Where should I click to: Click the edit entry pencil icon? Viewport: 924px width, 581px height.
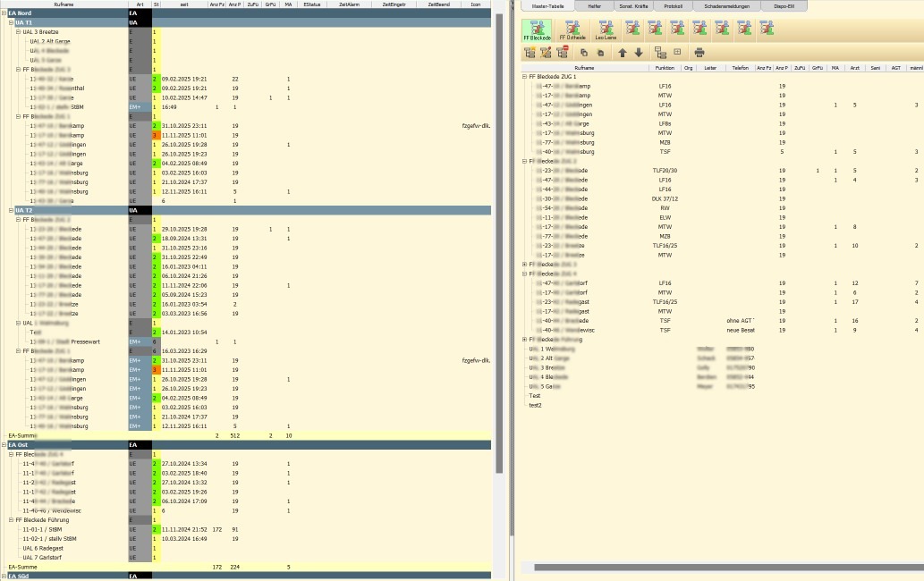[547, 53]
